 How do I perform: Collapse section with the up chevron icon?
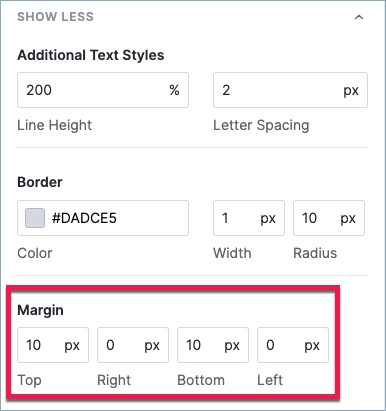[359, 17]
